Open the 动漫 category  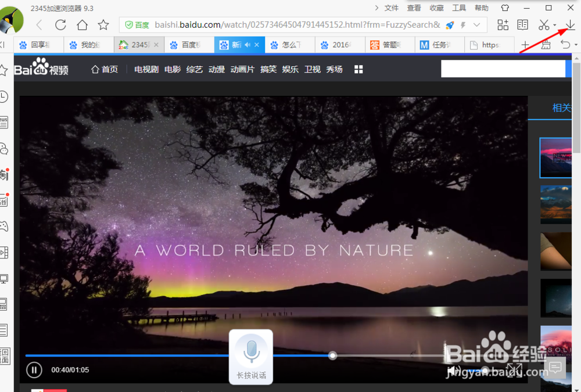[x=216, y=69]
